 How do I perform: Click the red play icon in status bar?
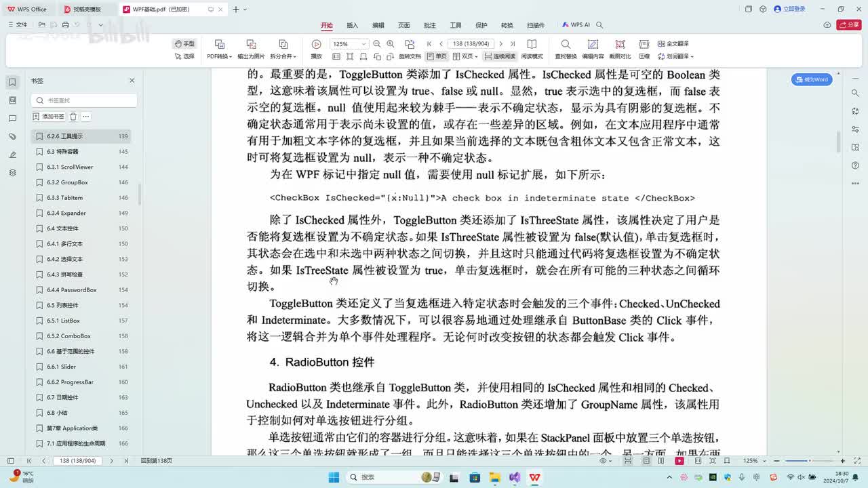679,461
